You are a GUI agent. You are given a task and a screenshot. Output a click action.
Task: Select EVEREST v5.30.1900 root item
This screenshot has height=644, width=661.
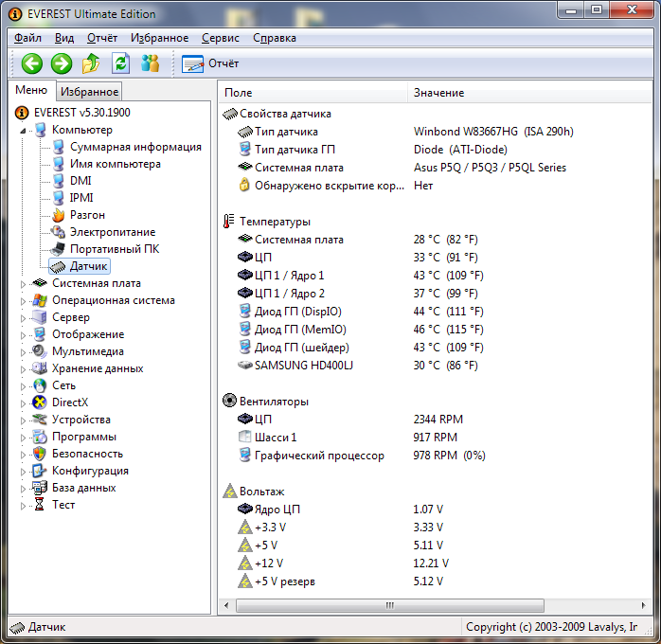click(x=81, y=113)
